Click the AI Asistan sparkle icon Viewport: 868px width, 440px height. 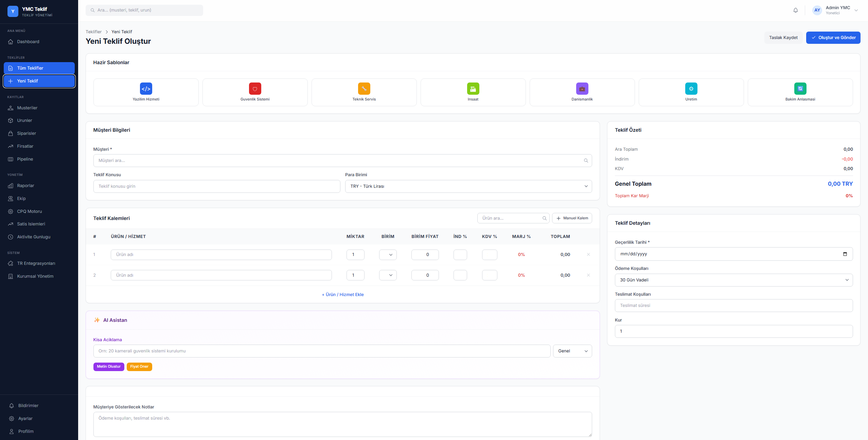(x=97, y=320)
